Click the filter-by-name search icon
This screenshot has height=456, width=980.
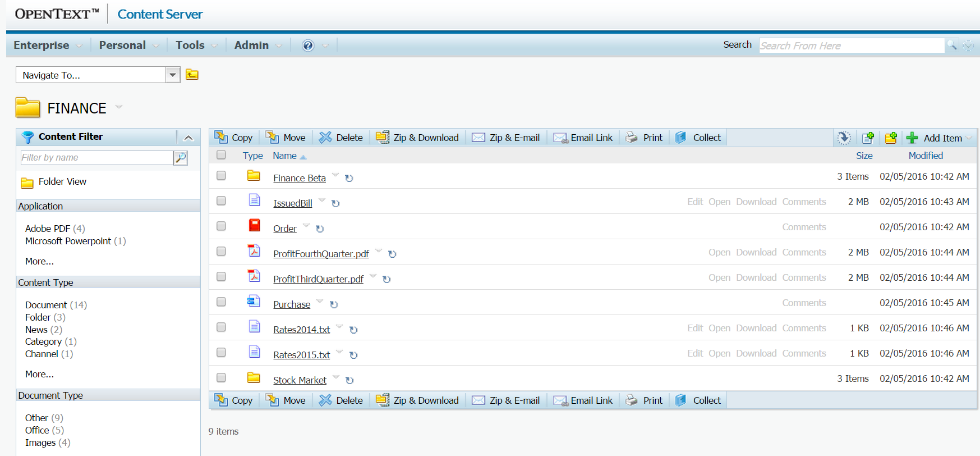click(x=181, y=158)
